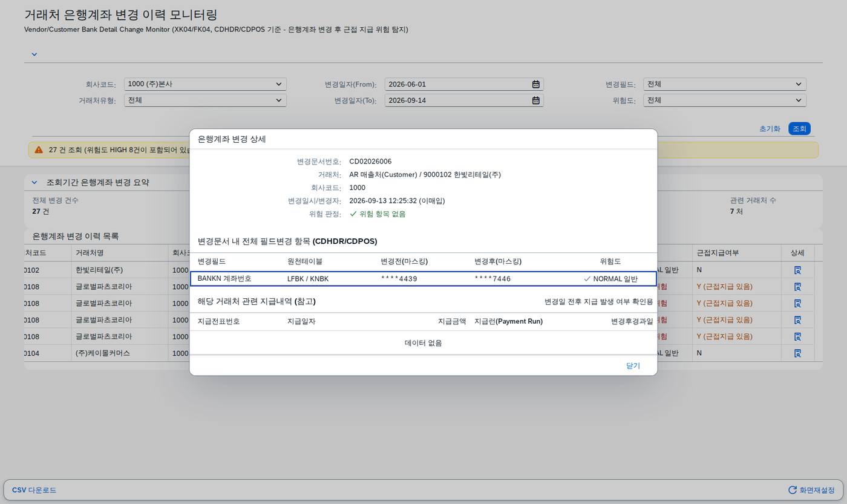Click the warning icon in the message strip

[x=39, y=149]
